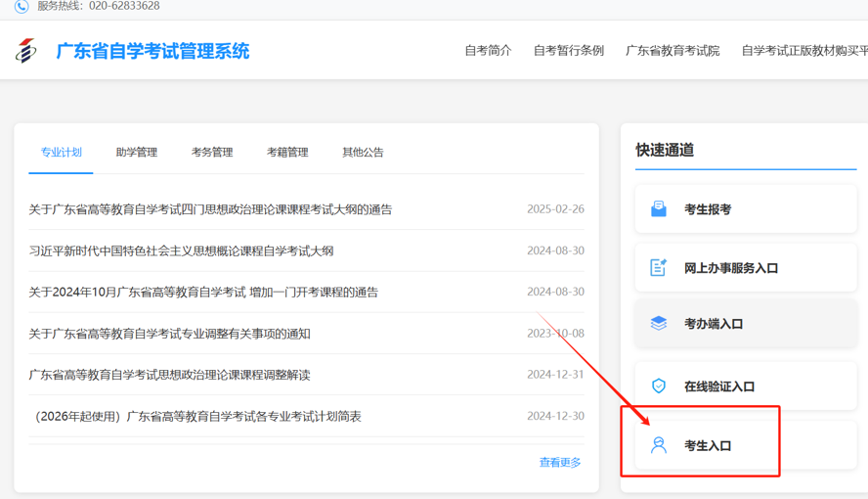Switch to the 考务管理 tab
The image size is (868, 499).
click(212, 153)
